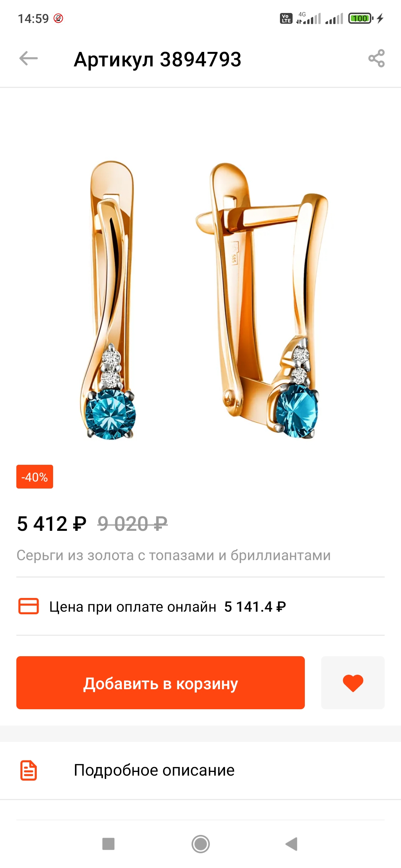
Task: Tap the Android back triangle button
Action: [x=292, y=844]
